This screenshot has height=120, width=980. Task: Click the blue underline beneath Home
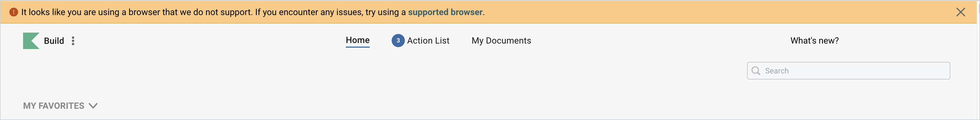coord(358,47)
